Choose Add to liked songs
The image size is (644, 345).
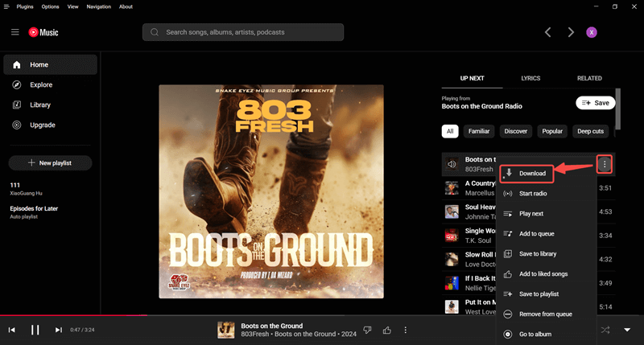[x=547, y=274]
